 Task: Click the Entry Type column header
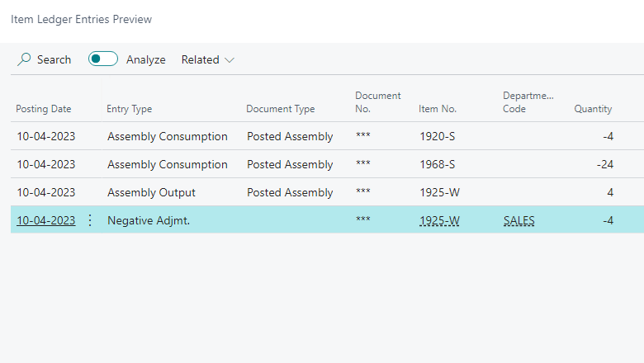[x=130, y=109]
